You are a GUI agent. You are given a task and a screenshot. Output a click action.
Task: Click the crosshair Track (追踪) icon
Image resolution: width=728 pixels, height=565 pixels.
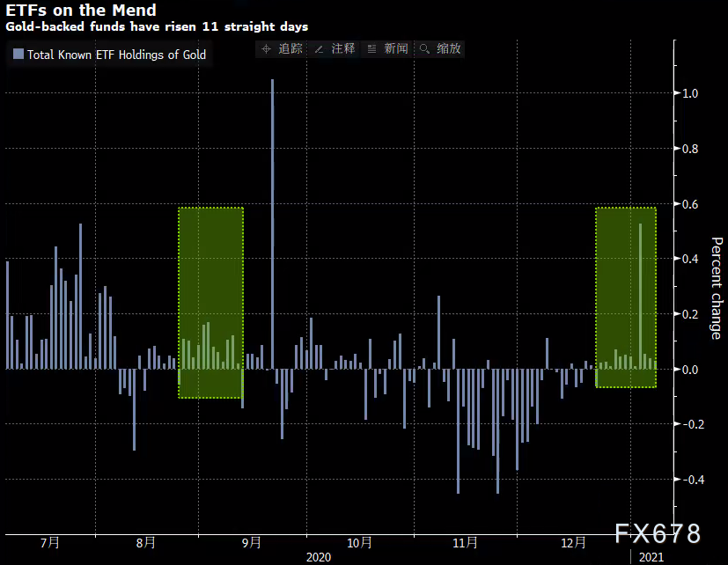pyautogui.click(x=267, y=49)
